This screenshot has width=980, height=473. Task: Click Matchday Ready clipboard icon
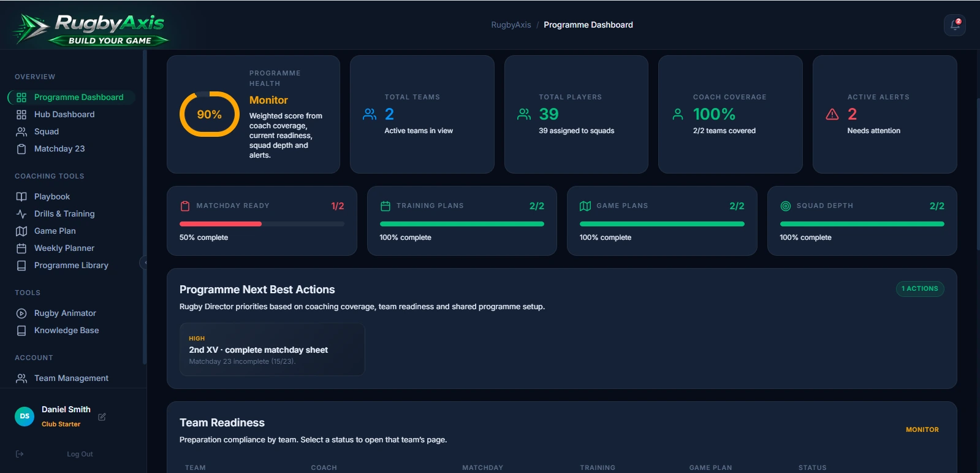tap(185, 206)
